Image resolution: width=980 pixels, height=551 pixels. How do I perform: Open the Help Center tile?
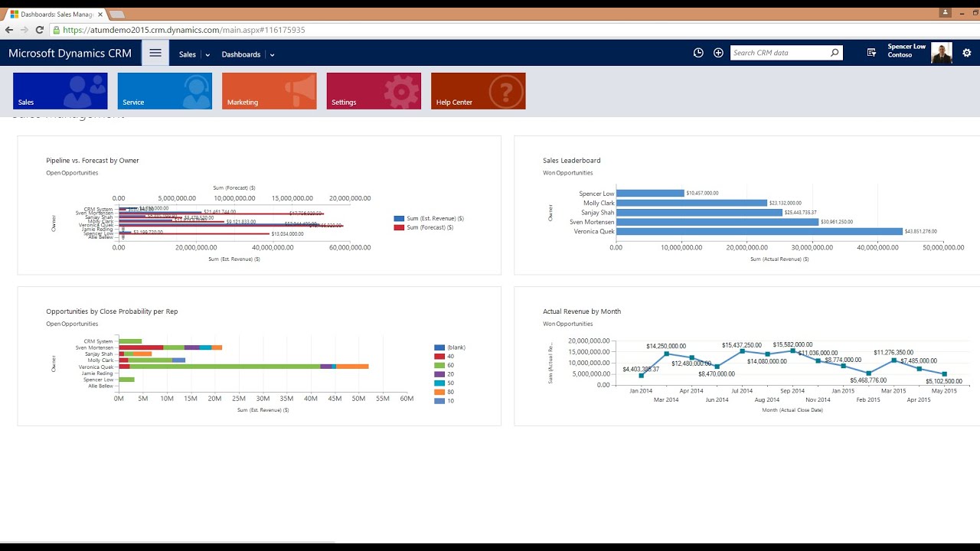pyautogui.click(x=479, y=91)
